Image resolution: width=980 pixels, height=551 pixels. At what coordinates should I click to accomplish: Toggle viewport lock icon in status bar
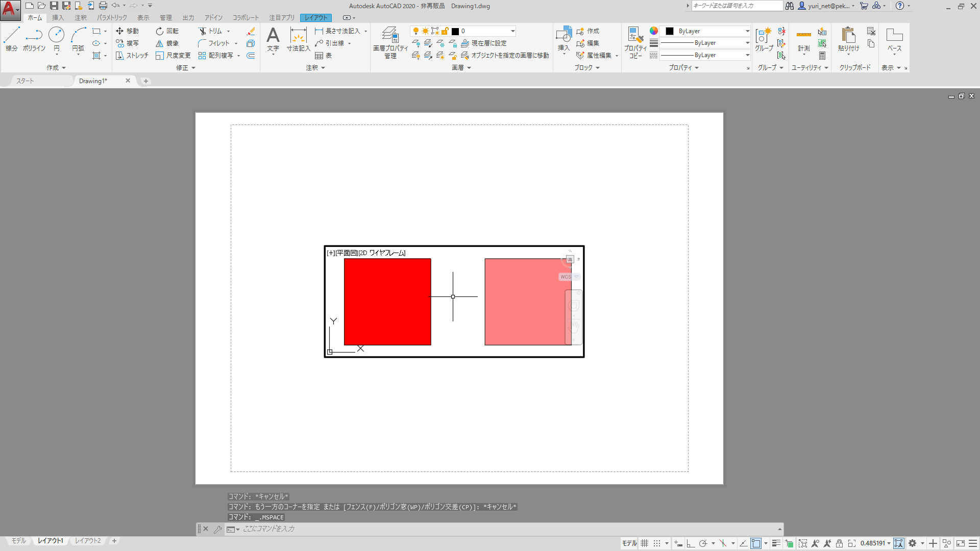pyautogui.click(x=839, y=543)
